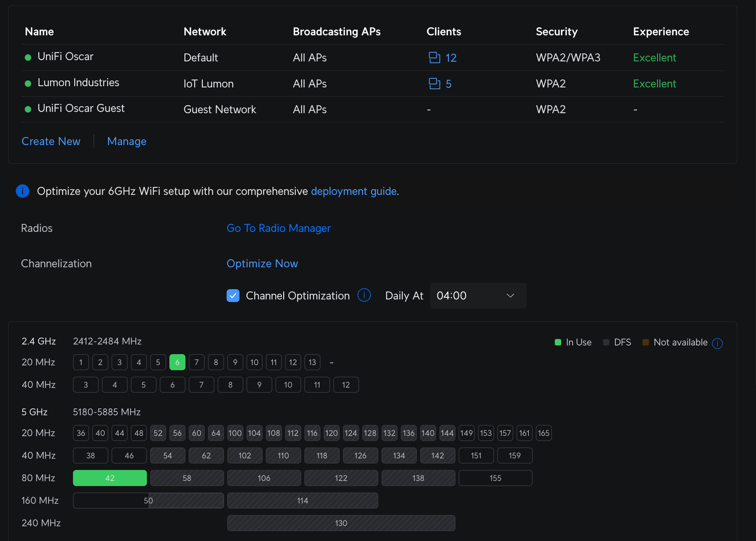The image size is (756, 541).
Task: Open the deployment guide link
Action: pyautogui.click(x=353, y=191)
